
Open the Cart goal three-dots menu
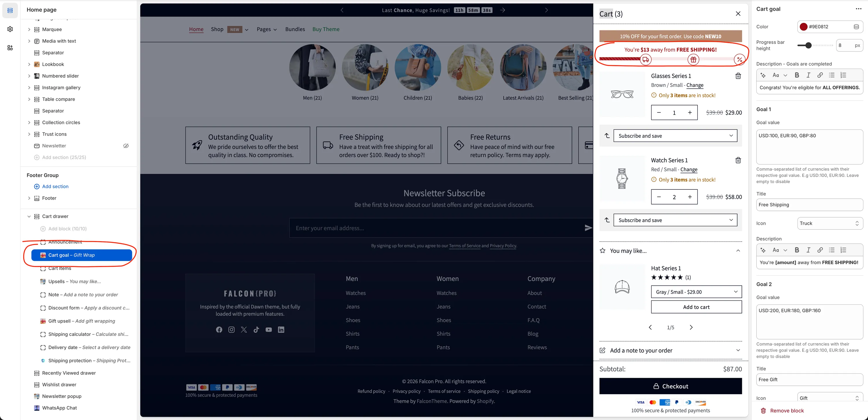pyautogui.click(x=858, y=9)
